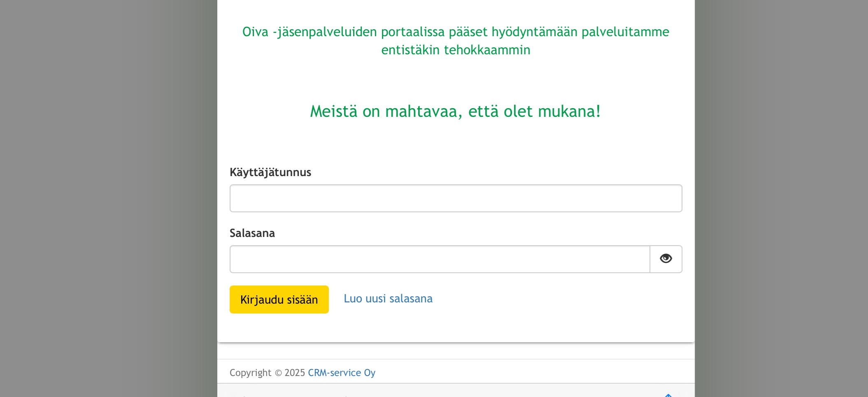Click the Salasana field label
This screenshot has width=868, height=397.
[x=252, y=233]
